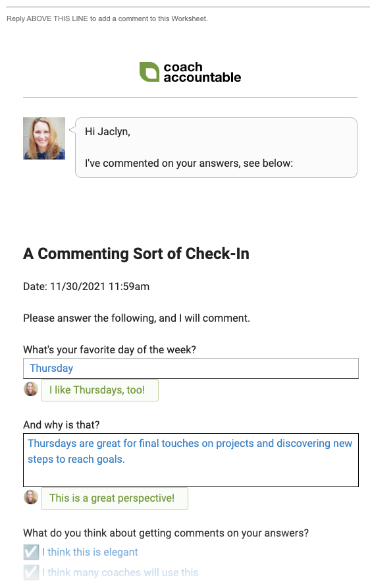370x588 pixels.
Task: Click the coach accountable wordmark text
Action: tap(202, 72)
